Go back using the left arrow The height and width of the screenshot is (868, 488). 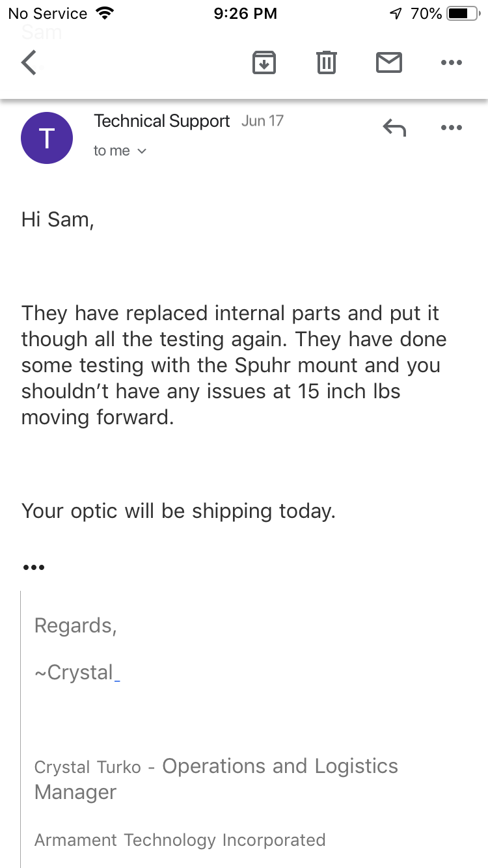29,63
